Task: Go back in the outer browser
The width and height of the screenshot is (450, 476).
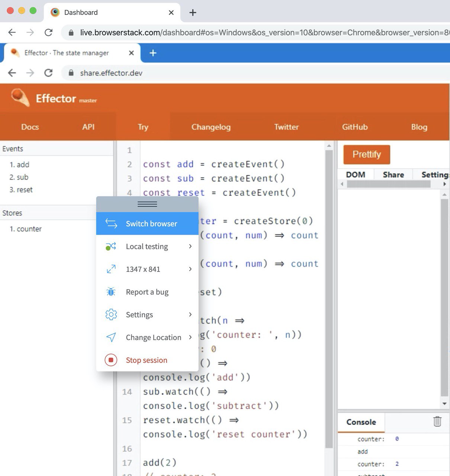Action: click(12, 32)
